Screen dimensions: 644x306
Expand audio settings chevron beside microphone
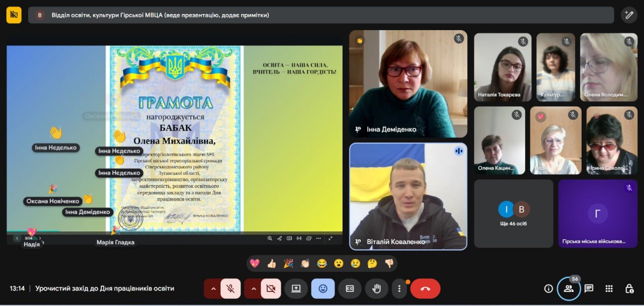pos(213,288)
